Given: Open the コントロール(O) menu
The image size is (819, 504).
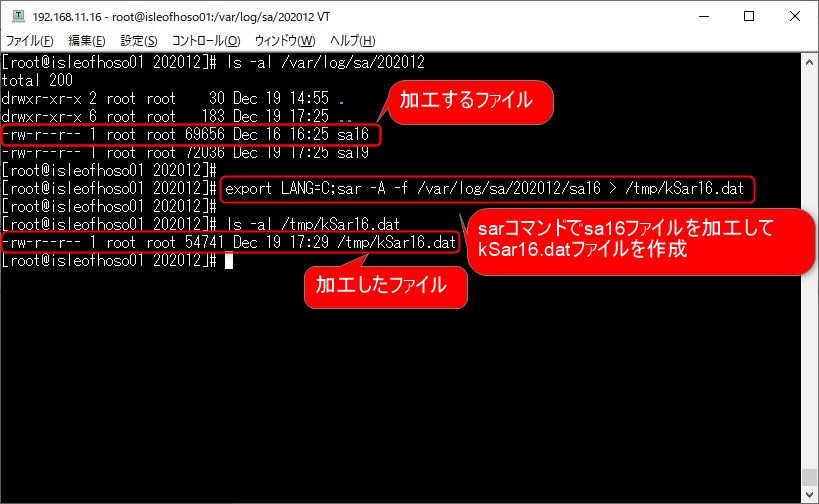Looking at the screenshot, I should tap(206, 41).
